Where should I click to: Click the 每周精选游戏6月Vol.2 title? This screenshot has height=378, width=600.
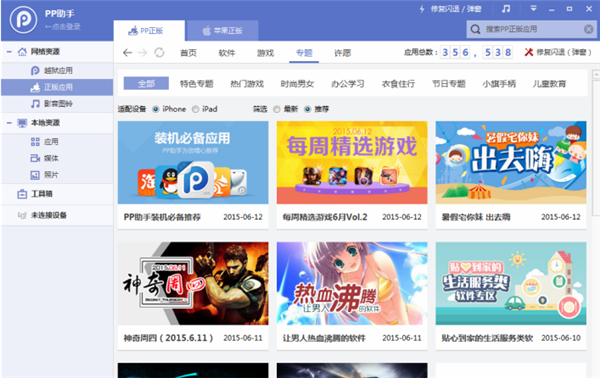(325, 217)
